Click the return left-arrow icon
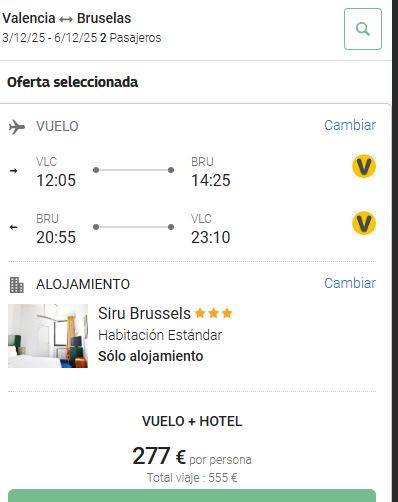Screen dimensions: 398x502 (x=13, y=227)
